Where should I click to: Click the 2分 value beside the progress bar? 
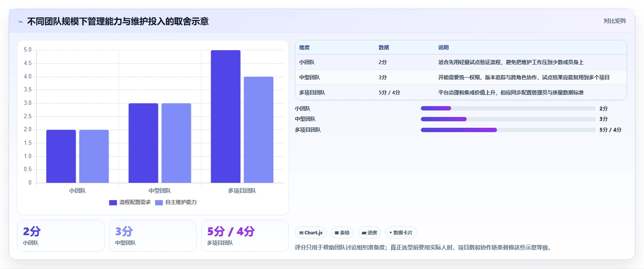pos(604,108)
